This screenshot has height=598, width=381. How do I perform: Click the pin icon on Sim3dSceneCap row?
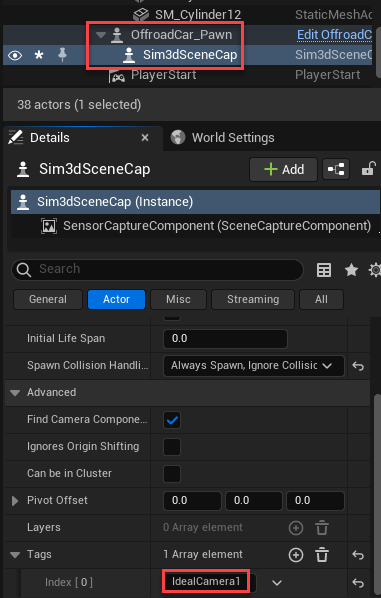coord(62,55)
